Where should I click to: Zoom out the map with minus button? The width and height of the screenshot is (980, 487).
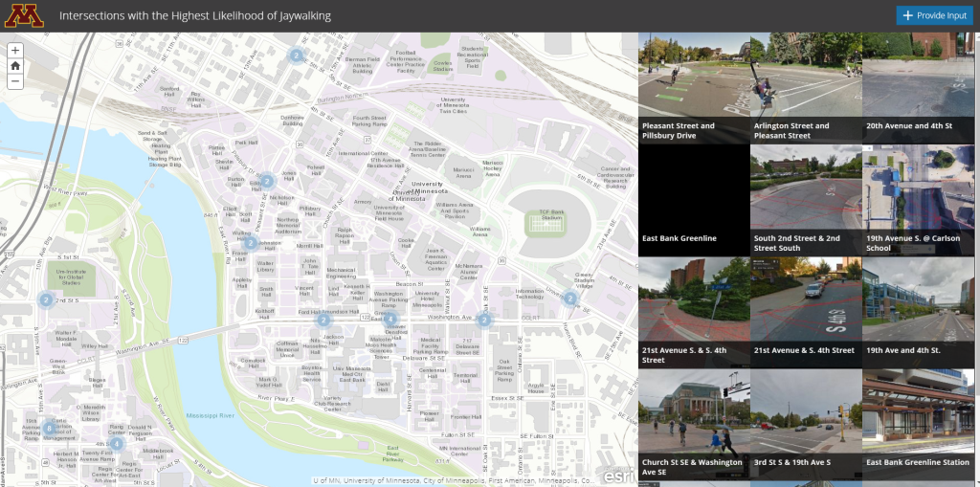pyautogui.click(x=15, y=81)
